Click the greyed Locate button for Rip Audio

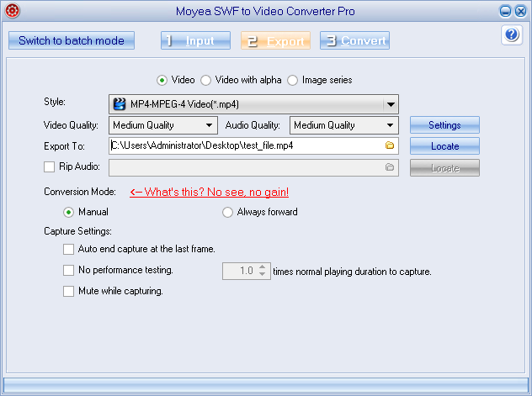[x=444, y=168]
